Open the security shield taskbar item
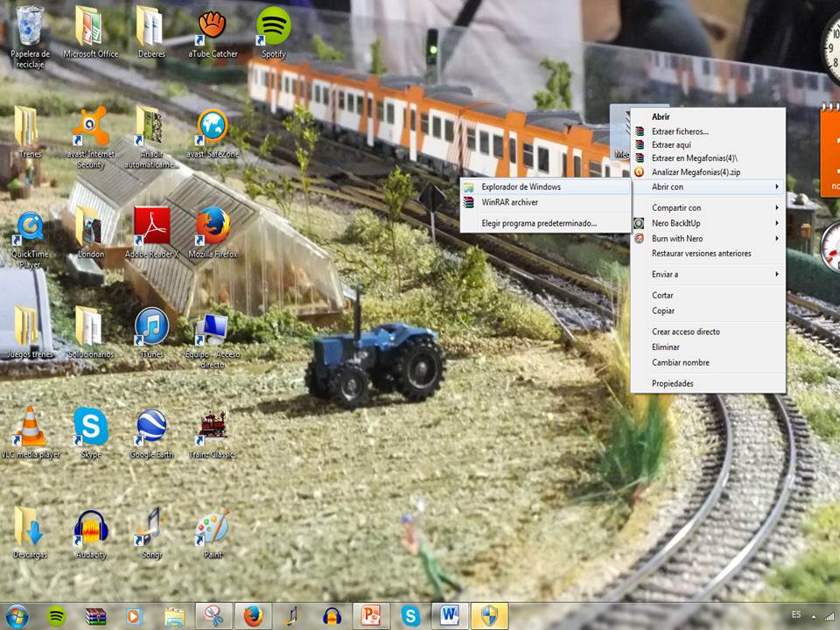Screen dimensions: 840x630 (489, 616)
